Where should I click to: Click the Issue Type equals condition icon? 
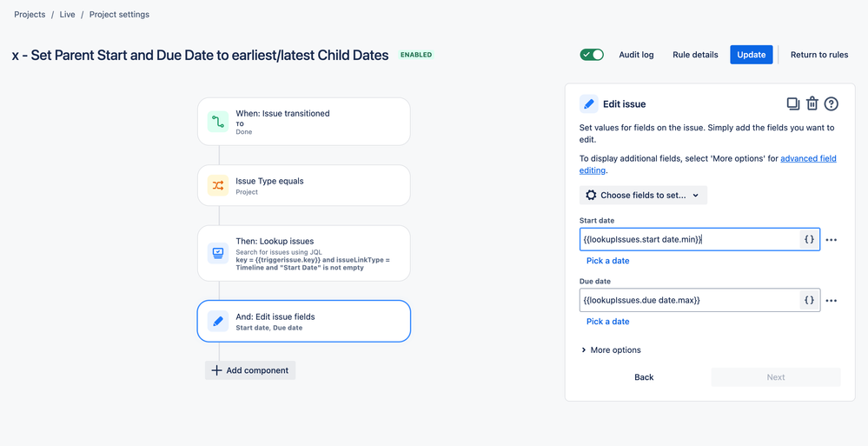point(218,185)
